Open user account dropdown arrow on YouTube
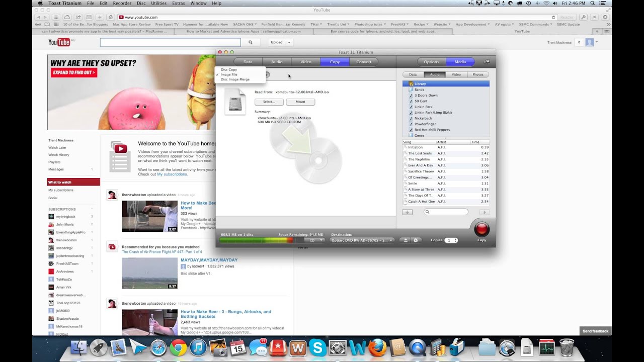This screenshot has width=644, height=362. tap(597, 42)
